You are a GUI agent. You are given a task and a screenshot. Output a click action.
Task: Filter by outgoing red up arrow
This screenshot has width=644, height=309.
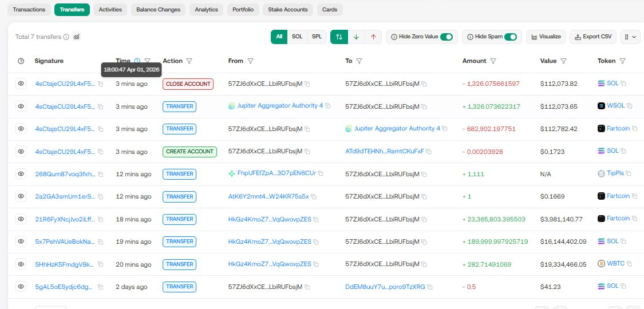373,37
